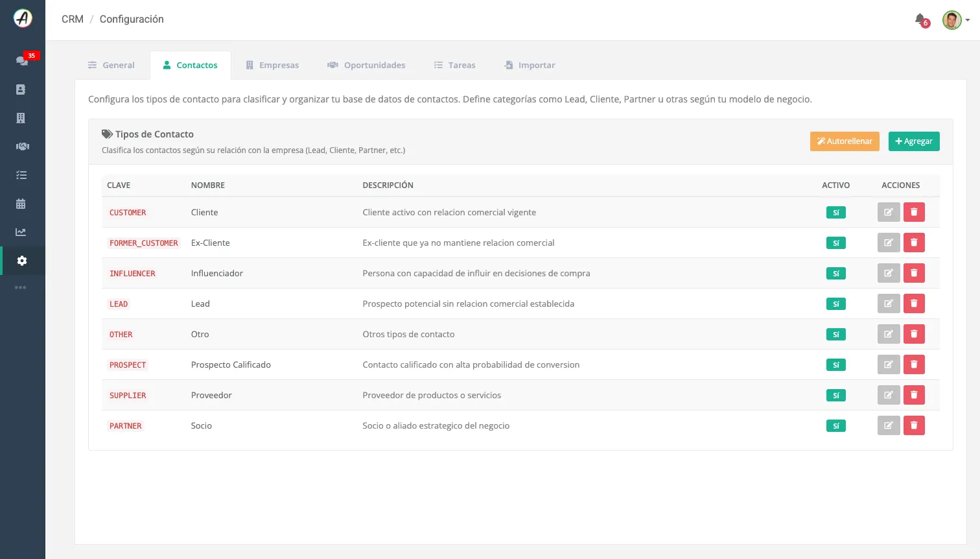
Task: Open the calendar sidebar icon
Action: 21,204
